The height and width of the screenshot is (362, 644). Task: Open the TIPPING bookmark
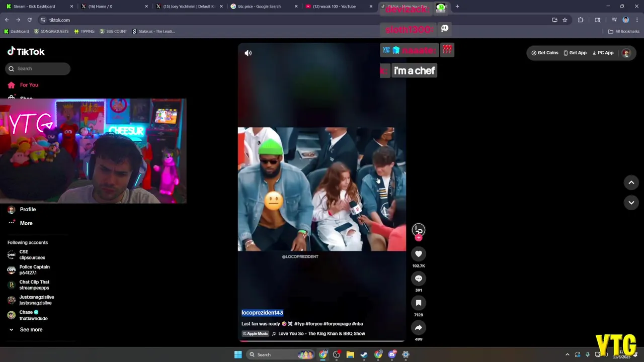point(84,31)
